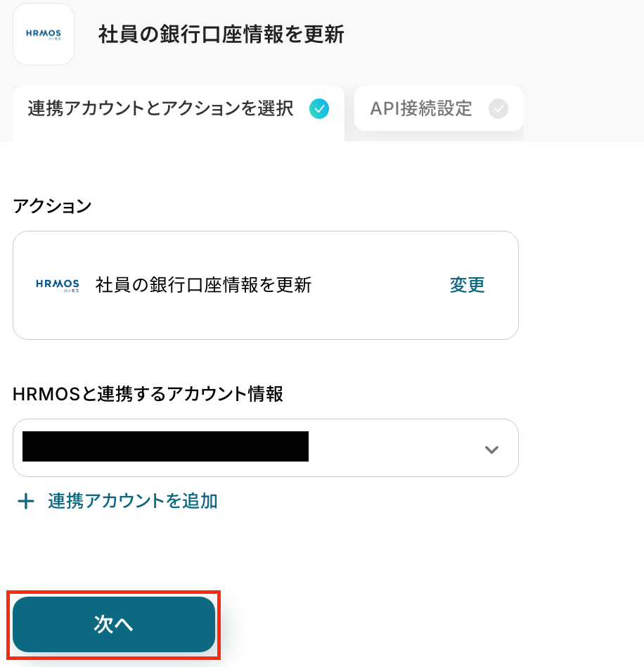This screenshot has height=667, width=644.
Task: Open the API接続設定 tab
Action: tap(421, 109)
